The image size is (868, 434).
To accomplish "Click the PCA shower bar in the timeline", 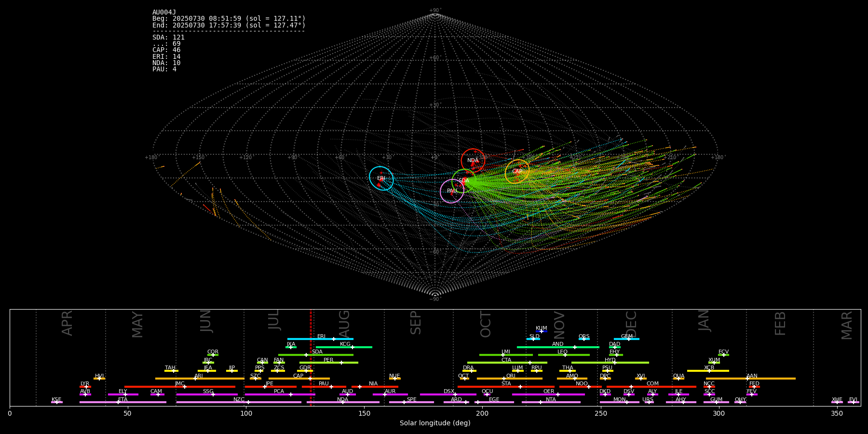I will (280, 394).
